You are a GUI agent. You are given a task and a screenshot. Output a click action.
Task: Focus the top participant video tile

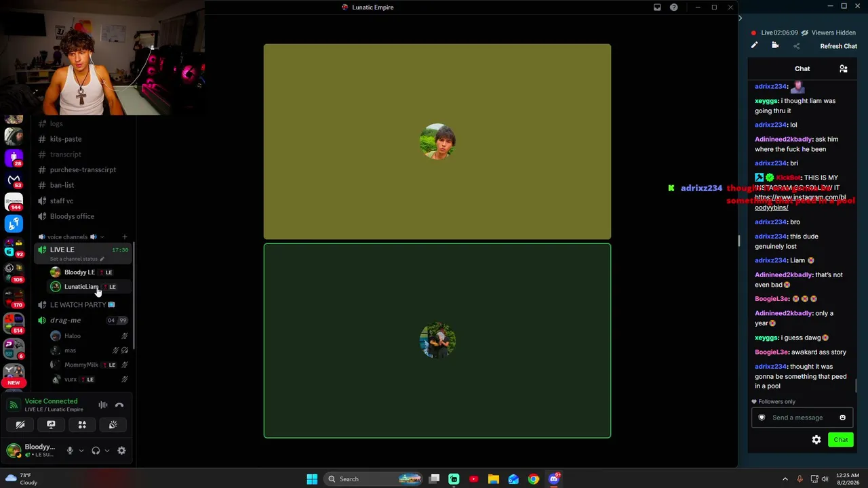click(x=437, y=142)
